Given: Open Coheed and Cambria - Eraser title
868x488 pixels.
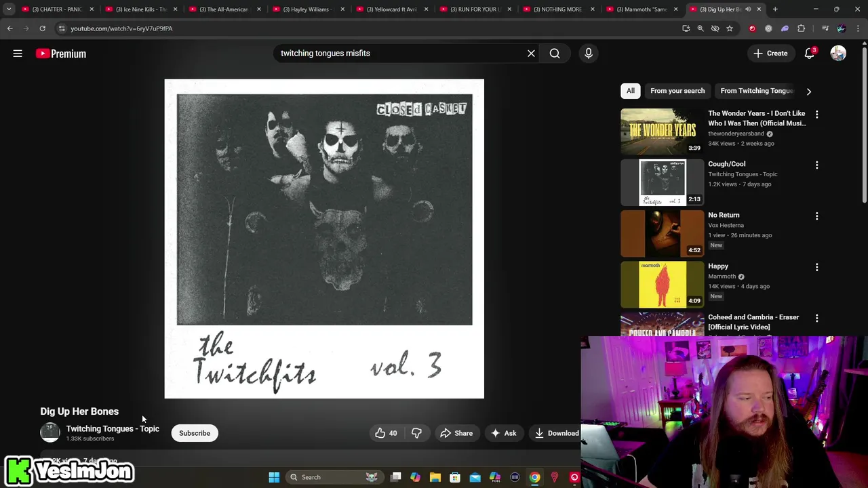Looking at the screenshot, I should [753, 322].
